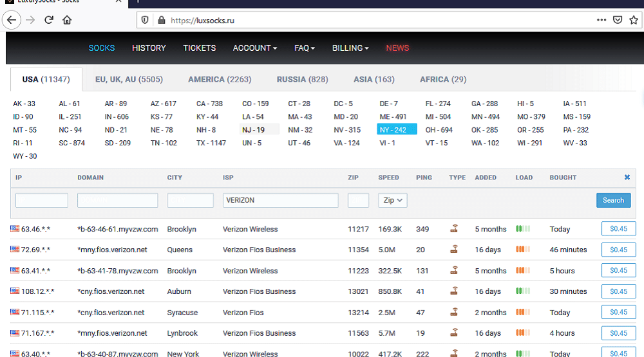
Task: Show site security padlock info
Action: 162,20
